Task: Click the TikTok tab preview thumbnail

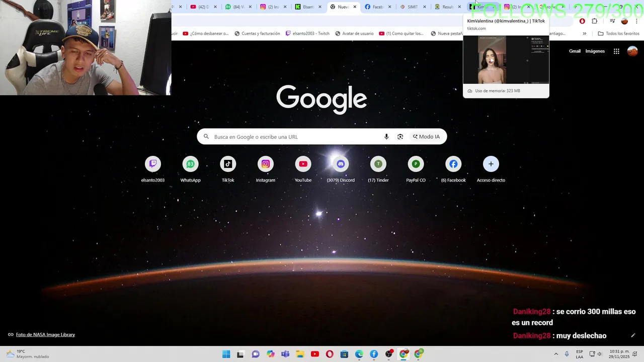Action: [x=506, y=59]
